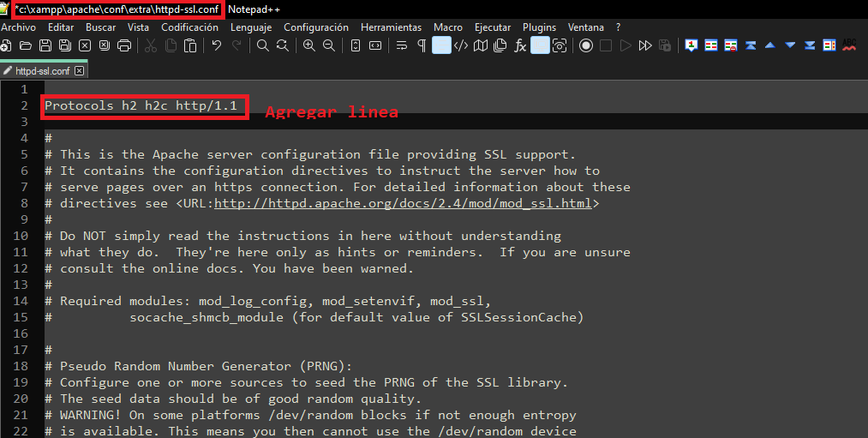Open the Archivo menu
This screenshot has width=868, height=438.
coord(18,27)
